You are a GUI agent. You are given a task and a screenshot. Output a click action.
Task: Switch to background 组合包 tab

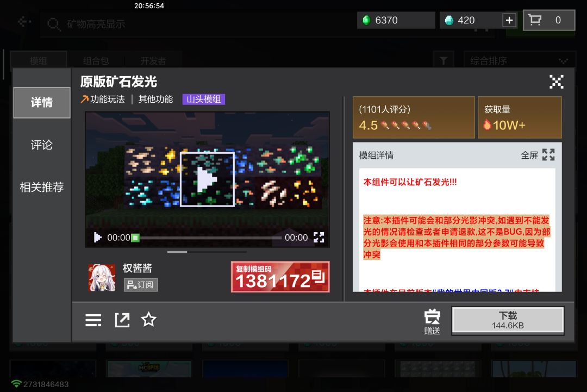(96, 60)
